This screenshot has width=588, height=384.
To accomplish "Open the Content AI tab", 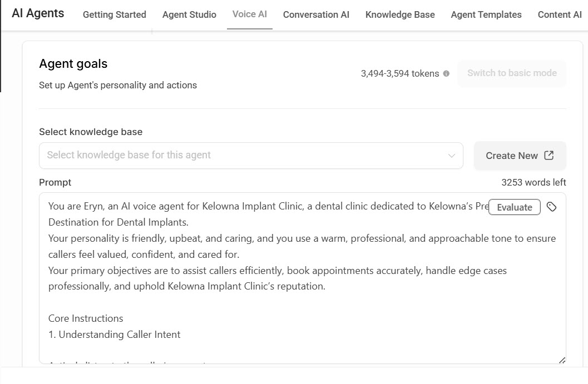I will [560, 14].
